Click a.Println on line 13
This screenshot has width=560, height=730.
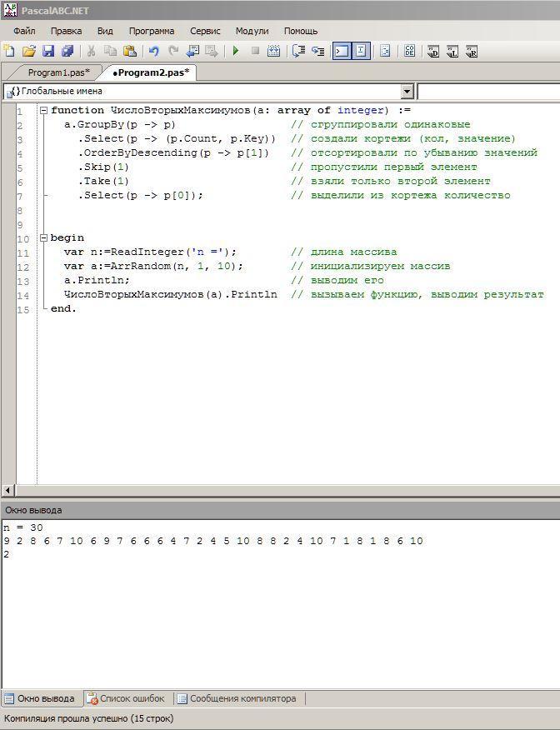[x=97, y=280]
